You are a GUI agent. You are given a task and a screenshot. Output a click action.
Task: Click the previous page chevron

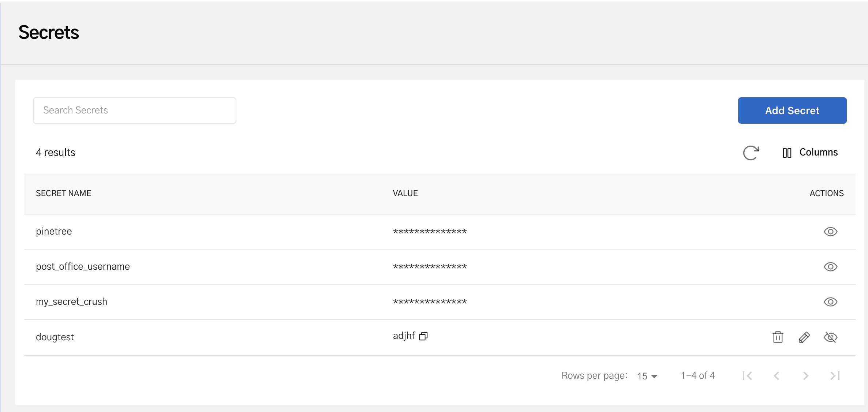[777, 375]
